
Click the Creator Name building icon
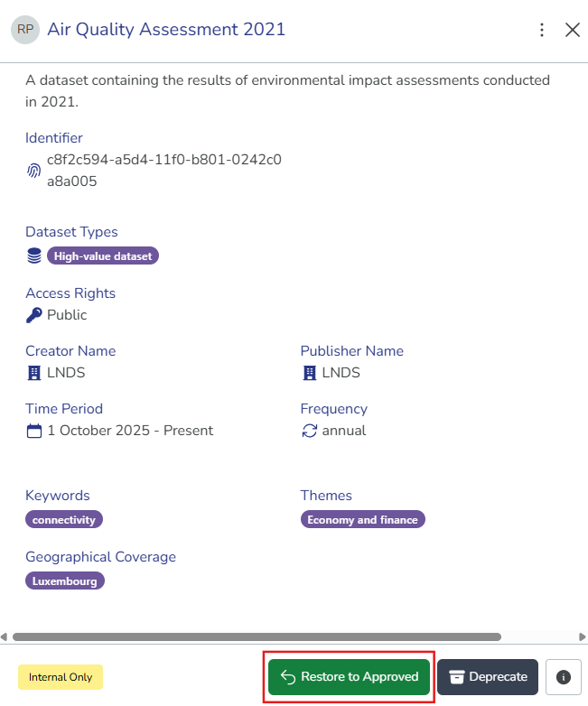(x=34, y=373)
